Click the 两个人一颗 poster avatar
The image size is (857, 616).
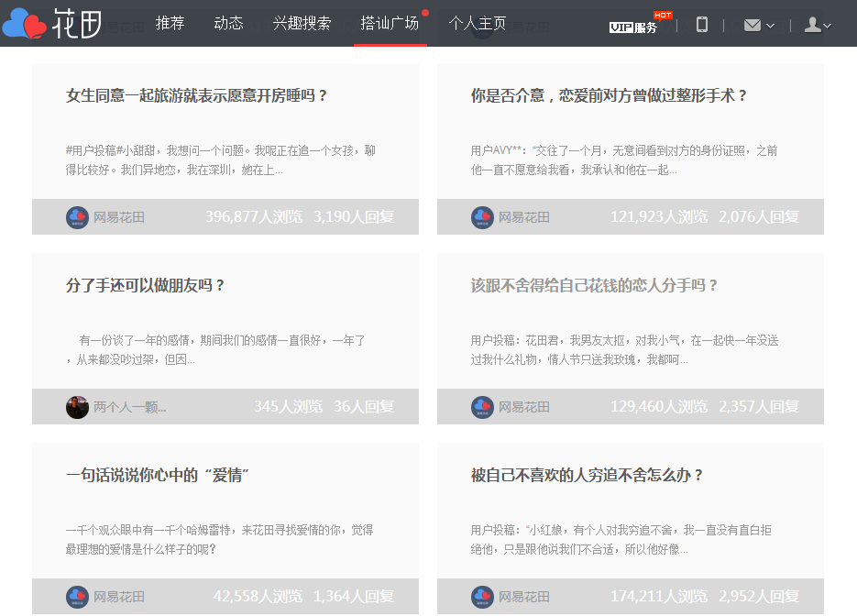pyautogui.click(x=76, y=406)
